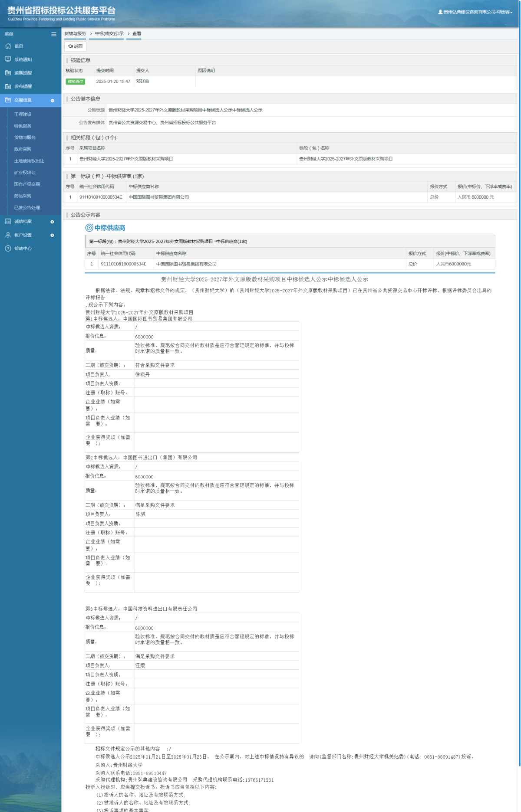
Task: Click the 采购人联系电话:0851-88510447 line
Action: (131, 773)
